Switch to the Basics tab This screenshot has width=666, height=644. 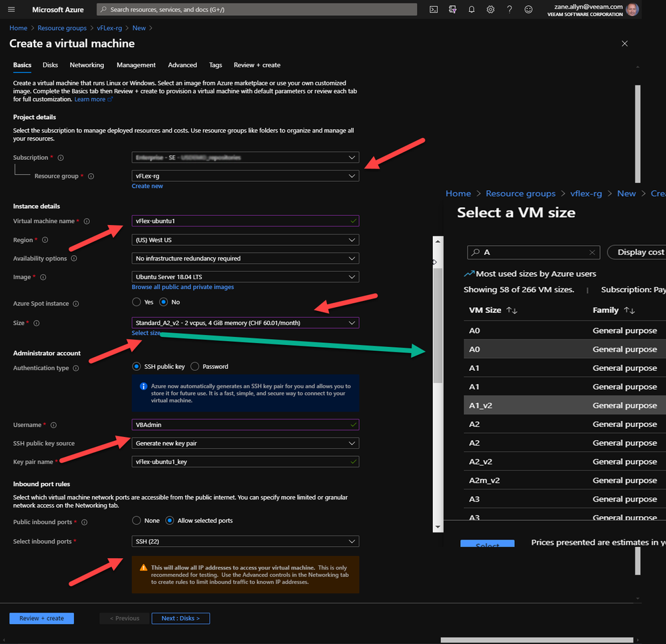coord(22,65)
